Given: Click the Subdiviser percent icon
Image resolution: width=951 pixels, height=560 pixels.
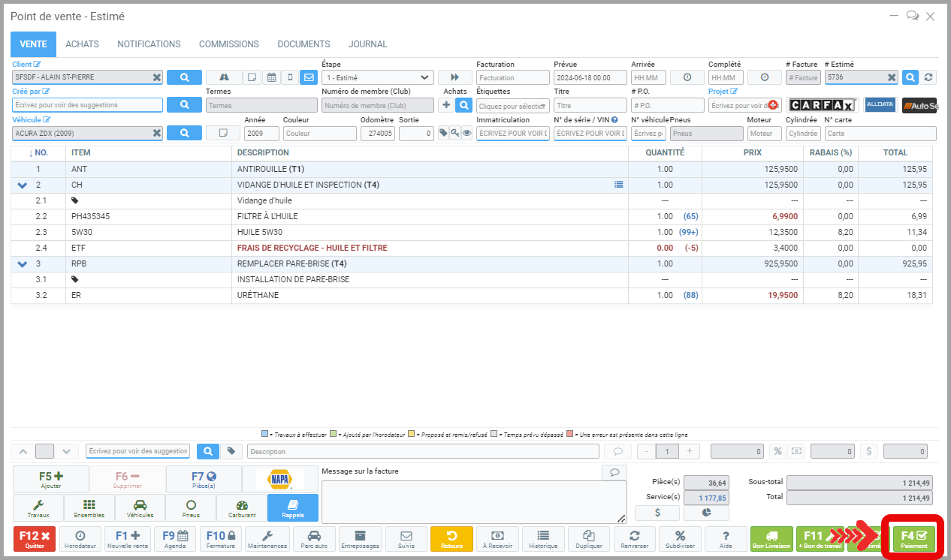Looking at the screenshot, I should click(680, 539).
